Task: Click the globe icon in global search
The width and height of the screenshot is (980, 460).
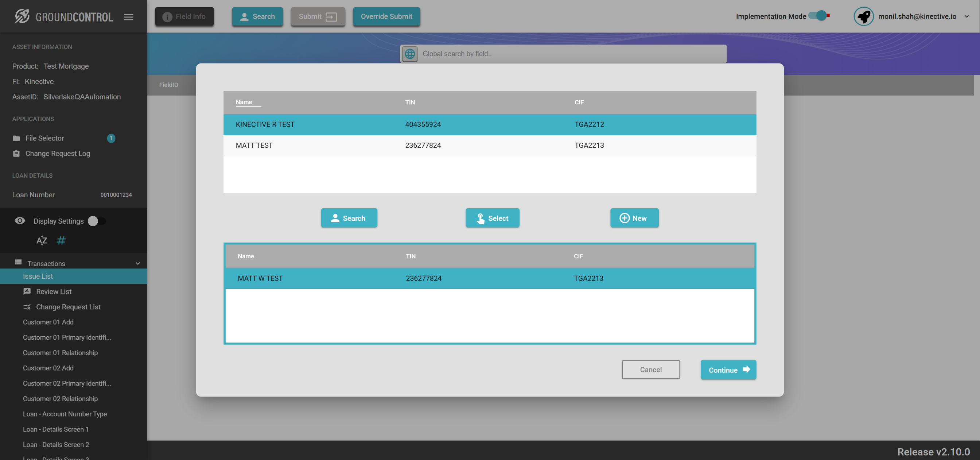Action: point(410,54)
